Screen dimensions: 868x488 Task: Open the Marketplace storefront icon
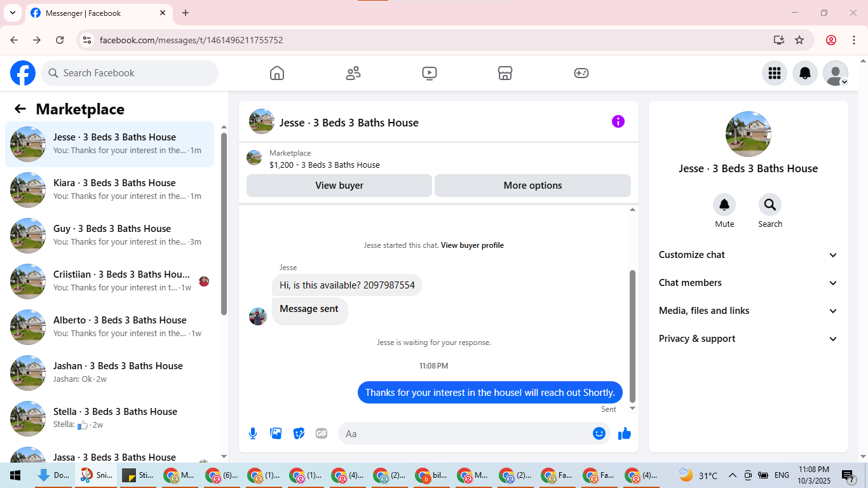(x=505, y=73)
